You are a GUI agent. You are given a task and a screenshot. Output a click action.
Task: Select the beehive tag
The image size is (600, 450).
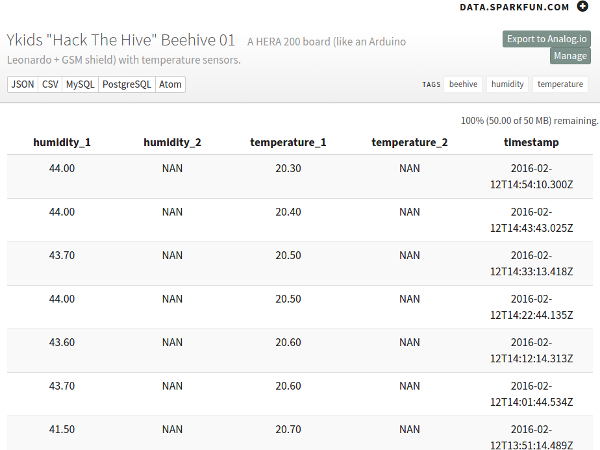pyautogui.click(x=463, y=84)
